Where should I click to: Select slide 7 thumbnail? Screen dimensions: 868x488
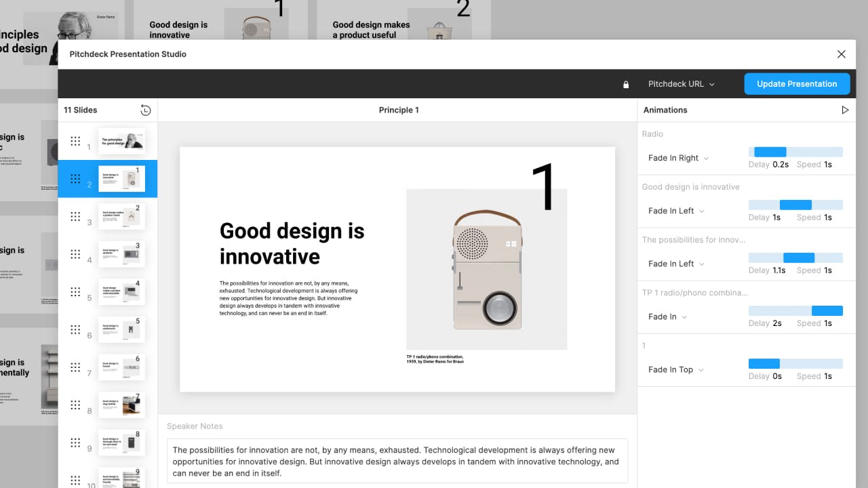point(121,367)
